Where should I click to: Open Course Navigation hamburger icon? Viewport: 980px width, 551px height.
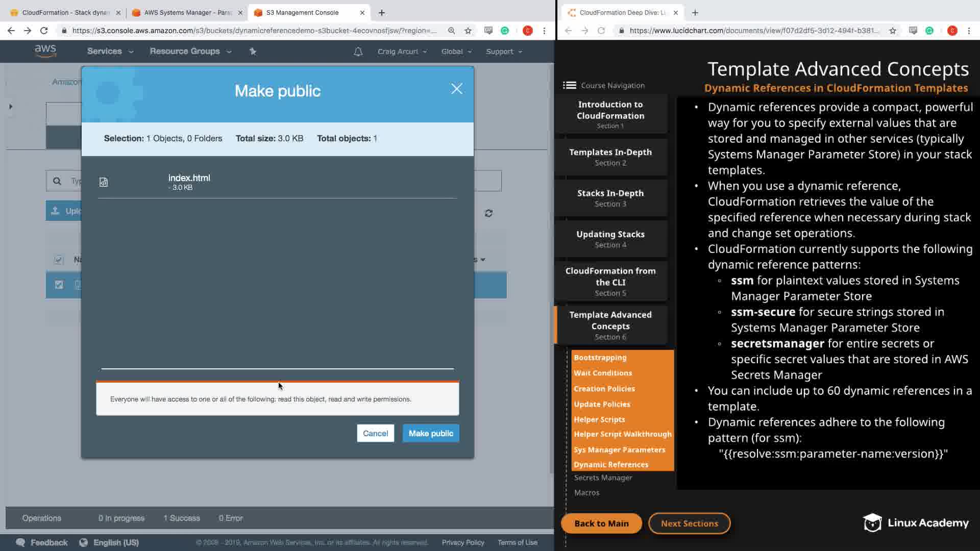[x=569, y=86]
